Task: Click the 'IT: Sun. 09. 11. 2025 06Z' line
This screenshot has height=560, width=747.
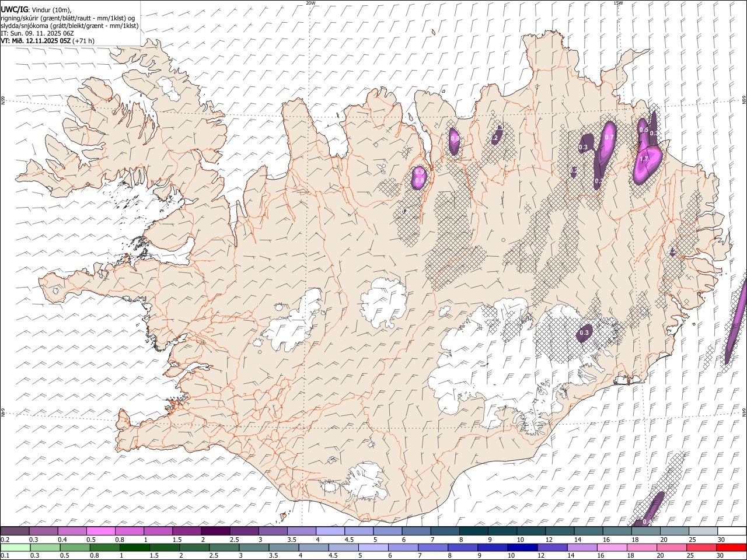Action: 37,33
